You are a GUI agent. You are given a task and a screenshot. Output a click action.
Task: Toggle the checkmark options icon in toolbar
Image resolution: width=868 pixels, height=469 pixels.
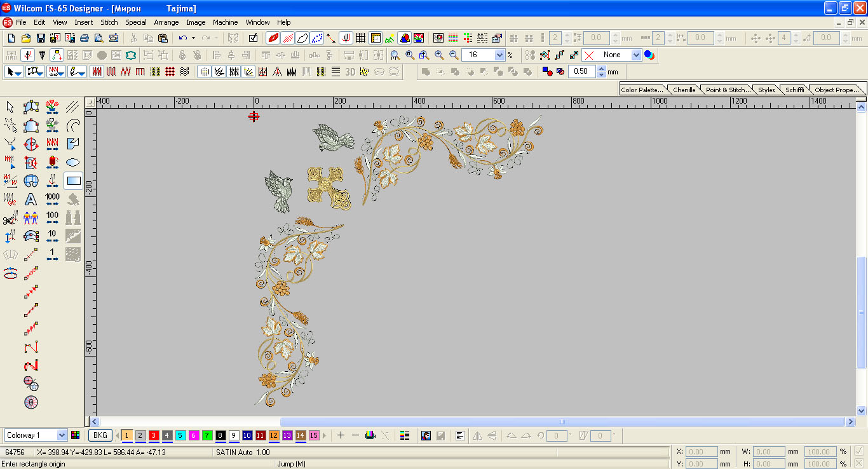tap(253, 38)
